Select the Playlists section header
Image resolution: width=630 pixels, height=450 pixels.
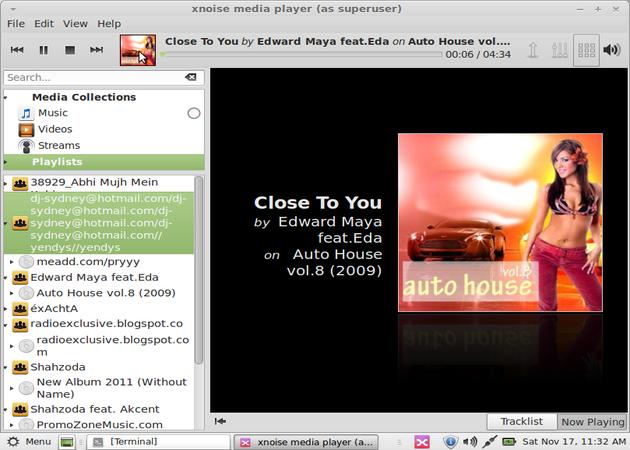[104, 162]
